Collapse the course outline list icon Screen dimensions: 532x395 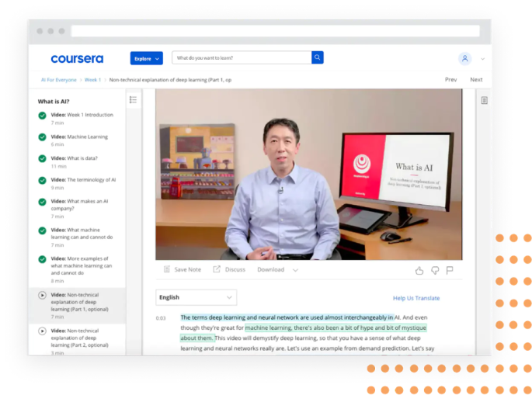[x=133, y=99]
